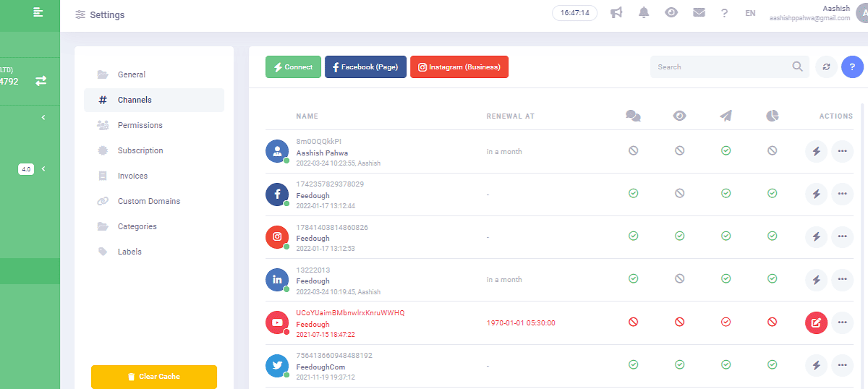Open the notifications bell icon

[644, 13]
